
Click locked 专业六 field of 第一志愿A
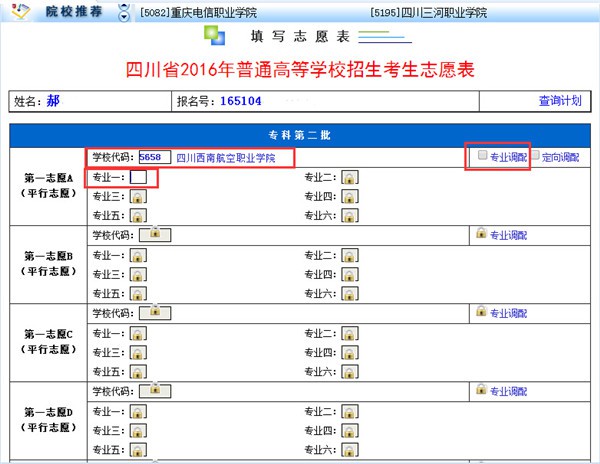tap(350, 216)
